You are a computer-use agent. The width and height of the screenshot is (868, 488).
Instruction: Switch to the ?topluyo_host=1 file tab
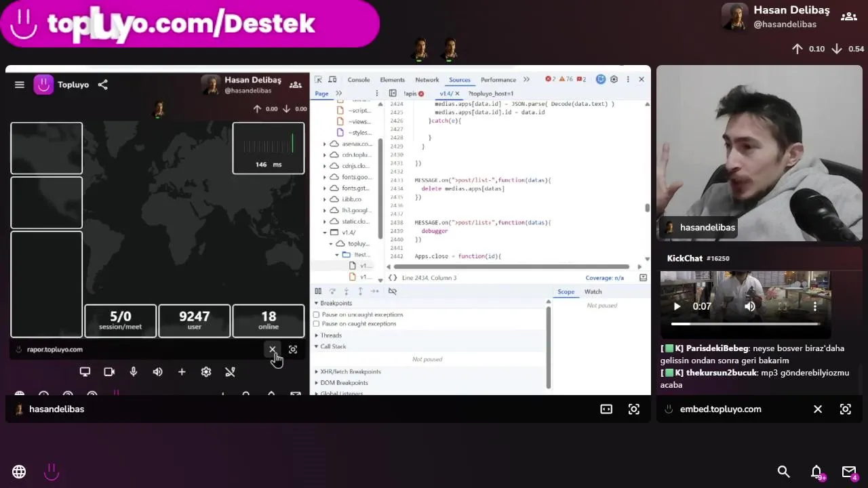[491, 94]
